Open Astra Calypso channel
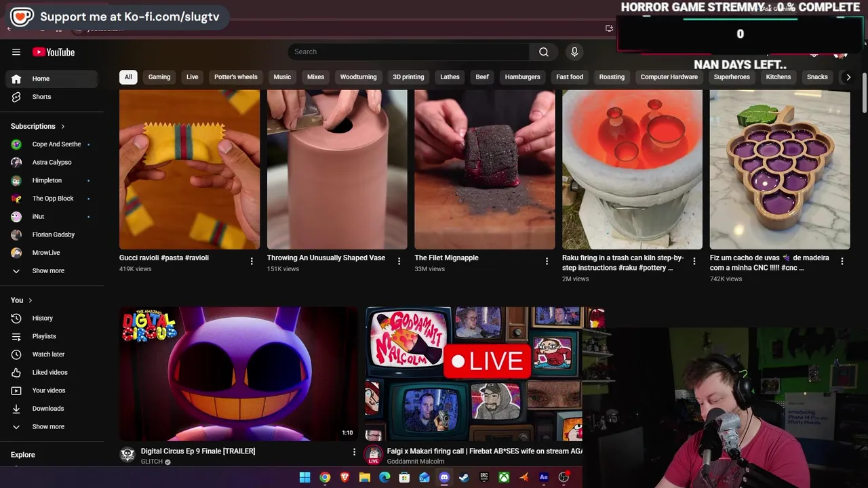868x488 pixels. click(52, 163)
